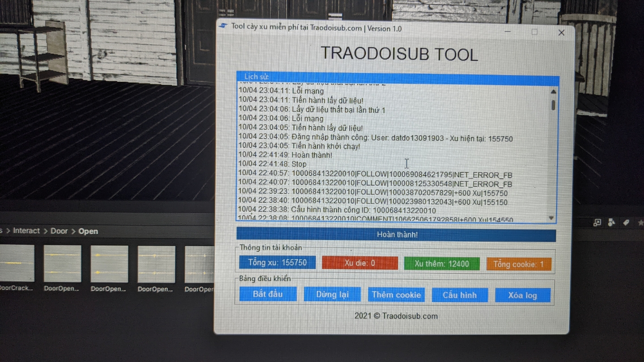Open settings via Cấu hình button
The image size is (644, 362).
(460, 295)
